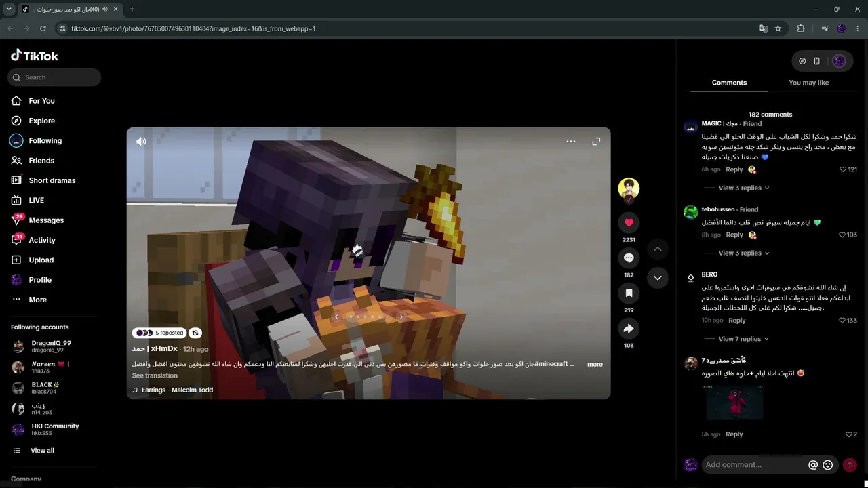868x488 pixels.
Task: Open the TikTok home logo
Action: click(x=35, y=56)
